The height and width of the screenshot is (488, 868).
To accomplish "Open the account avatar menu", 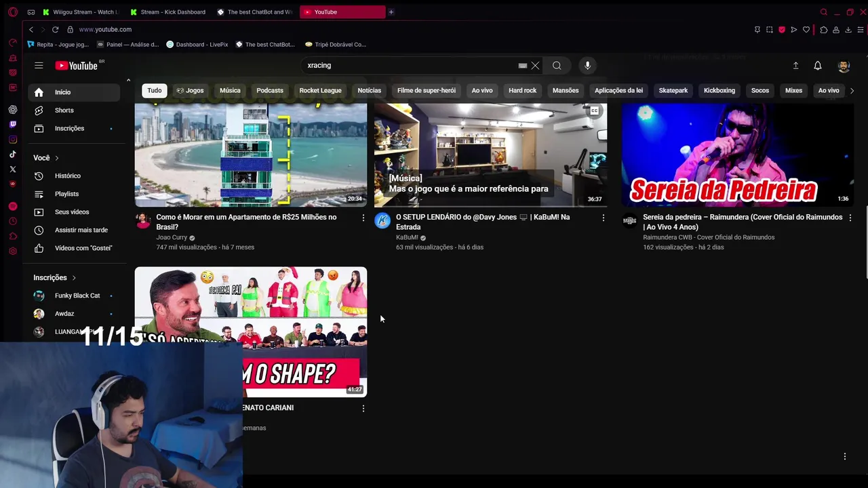I will 844,66.
